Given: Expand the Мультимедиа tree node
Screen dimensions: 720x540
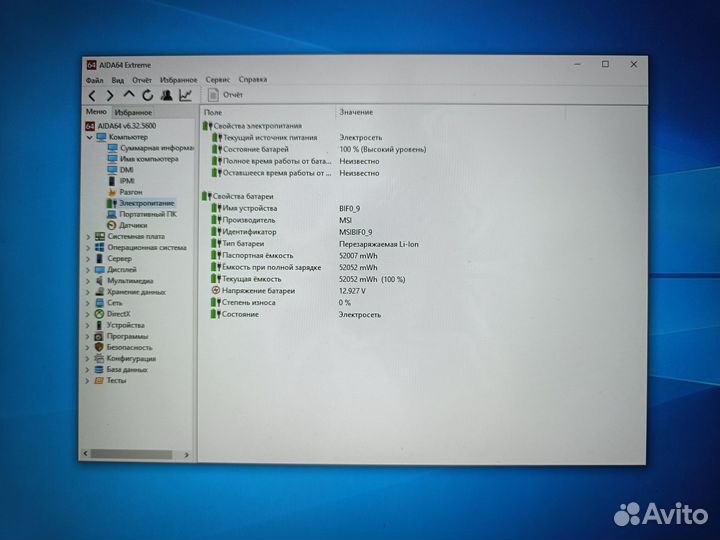Looking at the screenshot, I should (x=88, y=280).
